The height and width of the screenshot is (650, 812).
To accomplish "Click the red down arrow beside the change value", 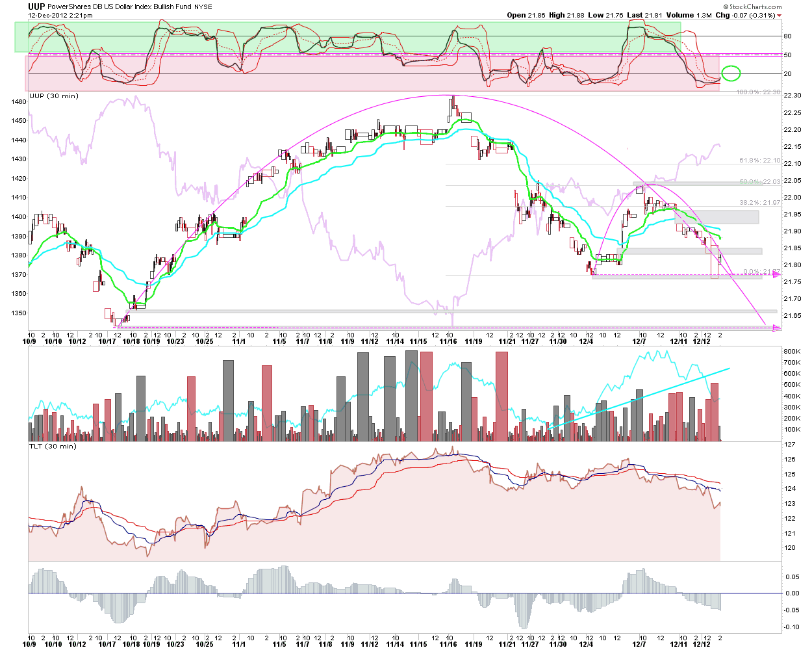I will 780,16.
